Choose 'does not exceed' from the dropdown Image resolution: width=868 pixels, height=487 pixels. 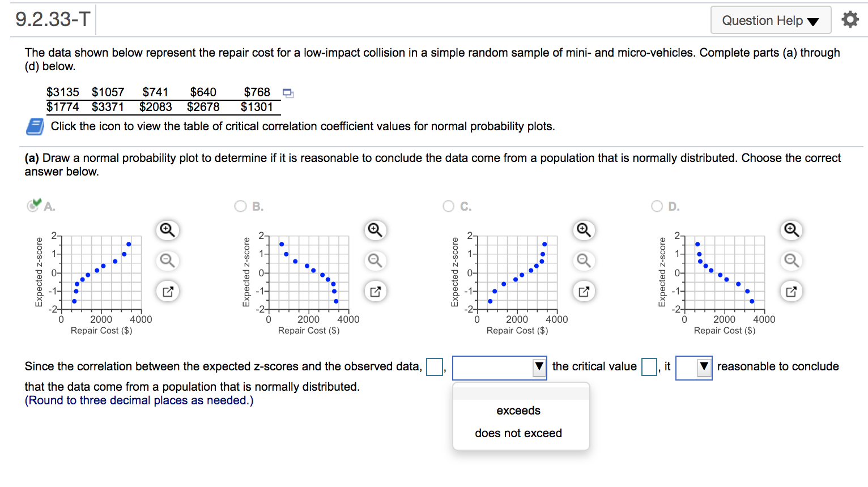[x=518, y=433]
